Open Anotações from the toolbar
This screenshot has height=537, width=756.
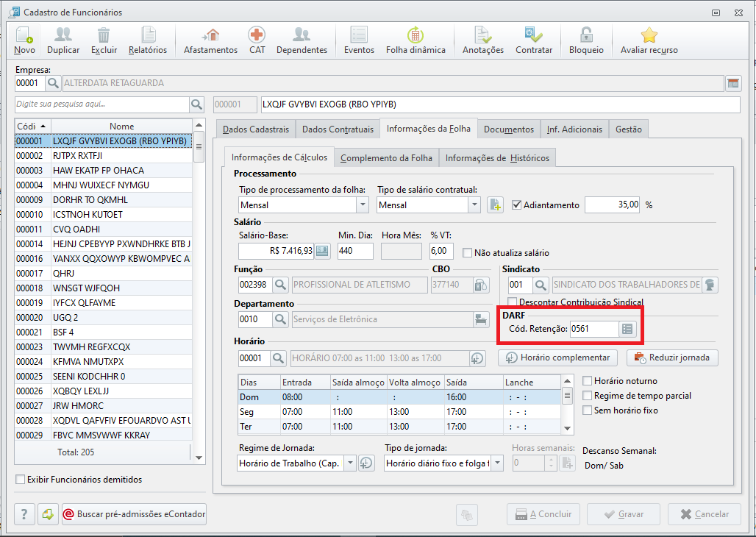(x=483, y=40)
